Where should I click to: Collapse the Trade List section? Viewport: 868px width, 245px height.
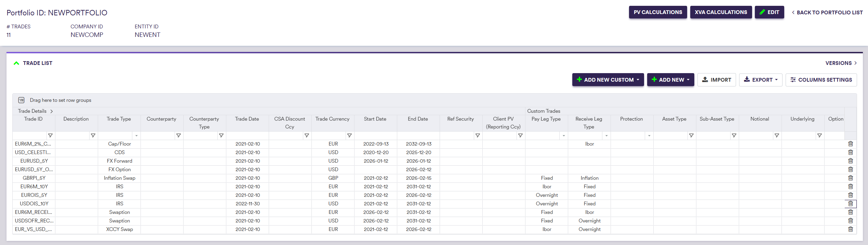tap(16, 63)
